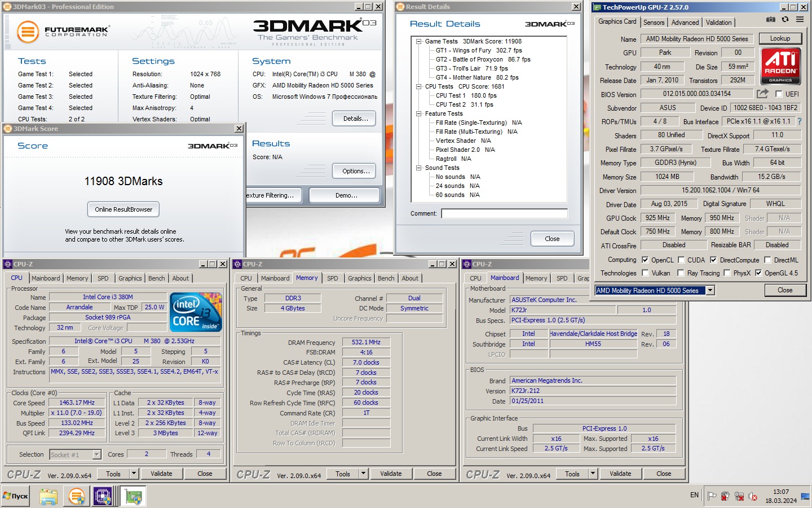The width and height of the screenshot is (812, 508).
Task: Click the 3DMark Score window title icon
Action: coord(8,129)
